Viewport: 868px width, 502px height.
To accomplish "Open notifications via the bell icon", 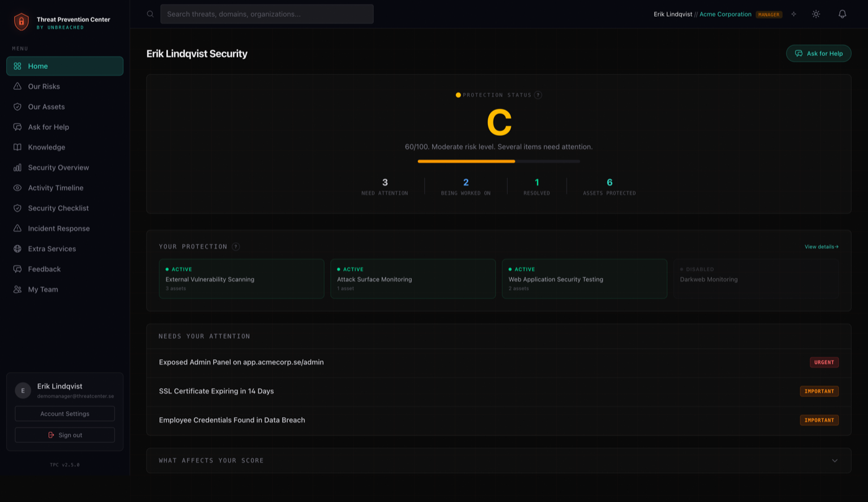I will pyautogui.click(x=841, y=14).
